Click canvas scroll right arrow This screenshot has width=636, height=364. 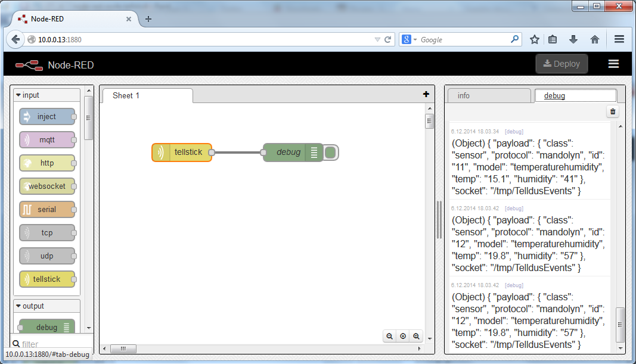(420, 349)
